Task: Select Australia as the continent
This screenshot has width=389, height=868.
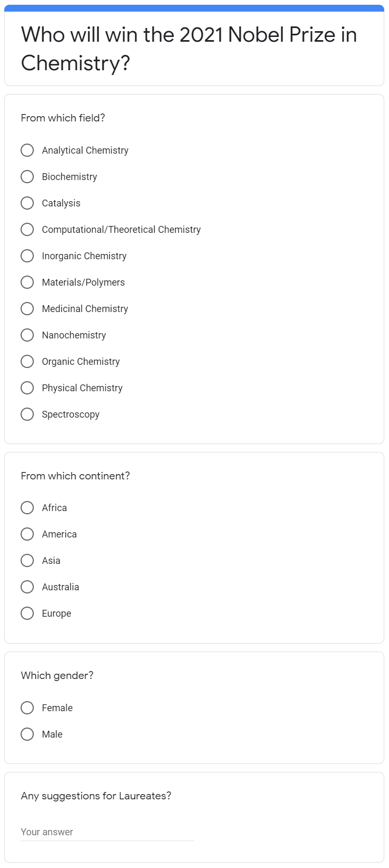Action: [x=27, y=587]
